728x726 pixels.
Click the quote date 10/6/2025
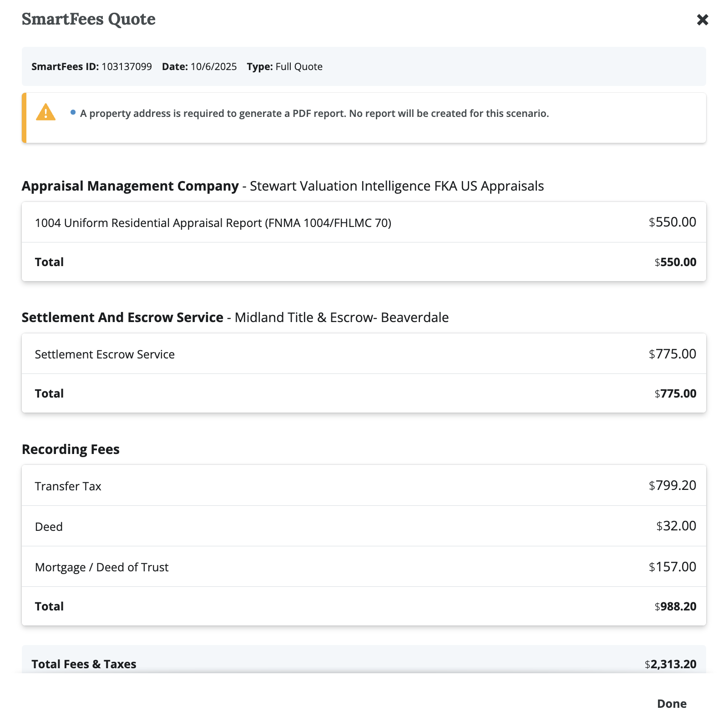click(213, 66)
